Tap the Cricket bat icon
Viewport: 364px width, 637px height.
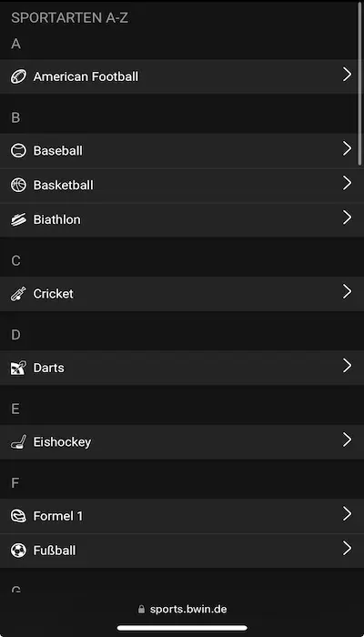click(x=18, y=294)
